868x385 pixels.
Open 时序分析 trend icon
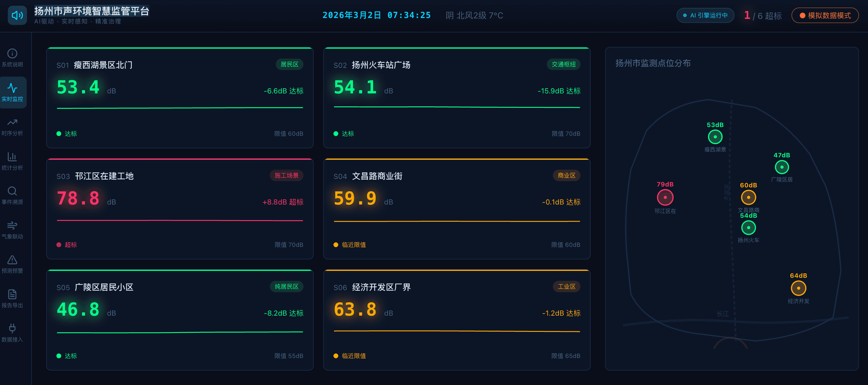point(12,123)
